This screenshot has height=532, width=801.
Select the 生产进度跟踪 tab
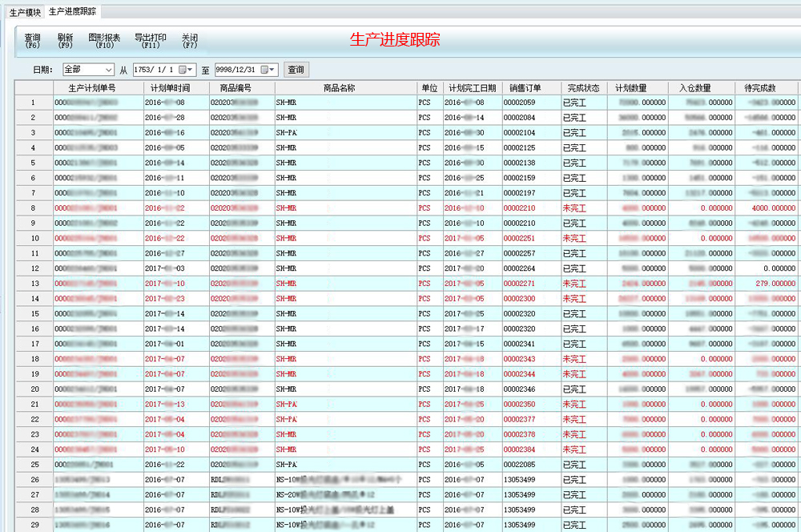(73, 11)
